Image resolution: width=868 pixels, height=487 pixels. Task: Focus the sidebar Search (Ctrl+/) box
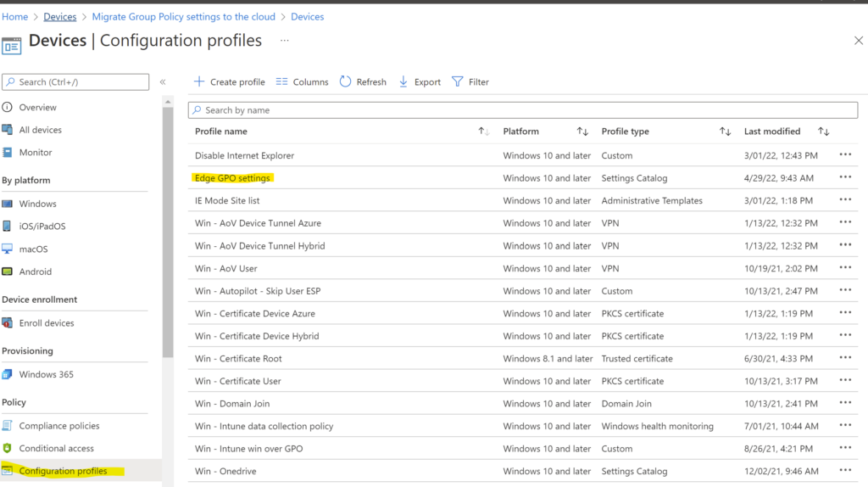75,82
